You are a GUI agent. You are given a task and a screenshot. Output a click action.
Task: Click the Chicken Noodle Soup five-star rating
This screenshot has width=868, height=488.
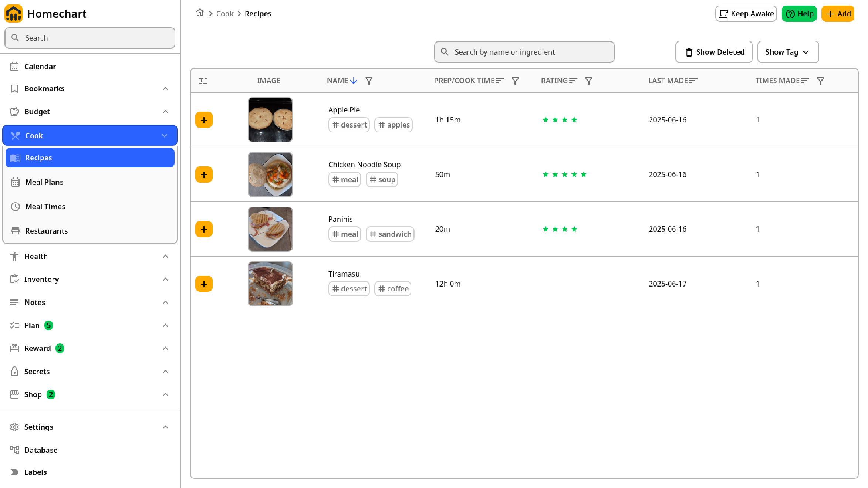[x=564, y=174]
